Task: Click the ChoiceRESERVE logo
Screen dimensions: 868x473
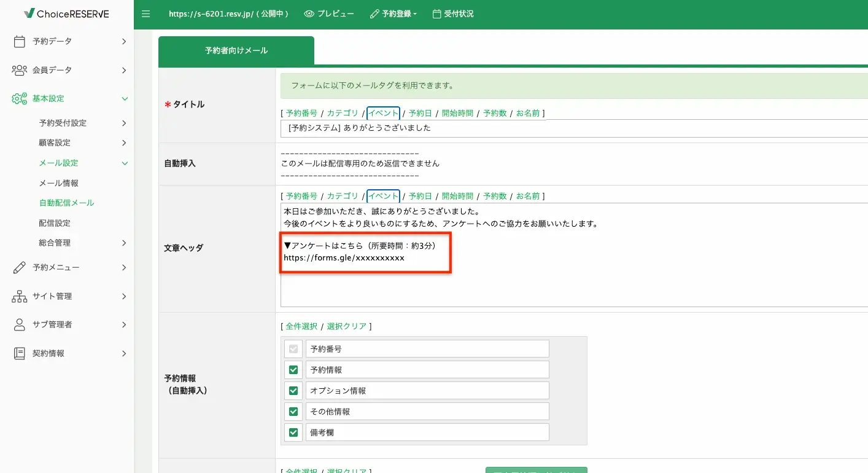Action: [66, 13]
